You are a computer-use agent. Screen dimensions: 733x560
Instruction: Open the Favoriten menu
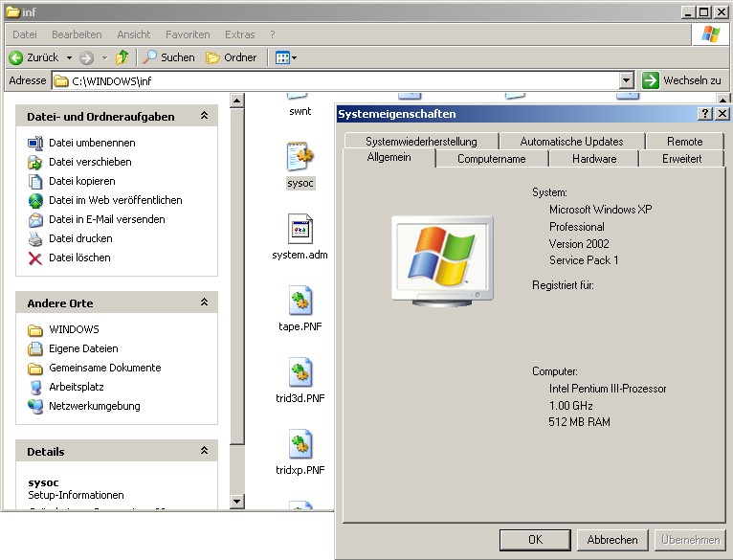[188, 34]
